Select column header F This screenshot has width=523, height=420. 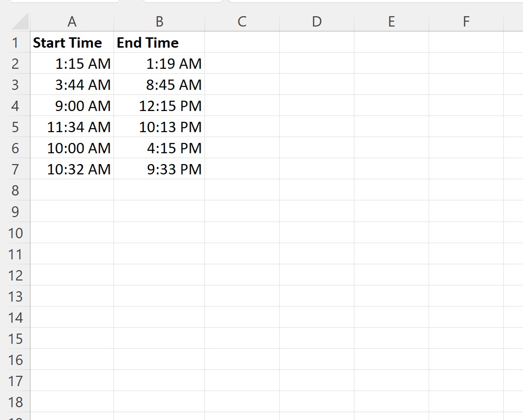(x=465, y=22)
